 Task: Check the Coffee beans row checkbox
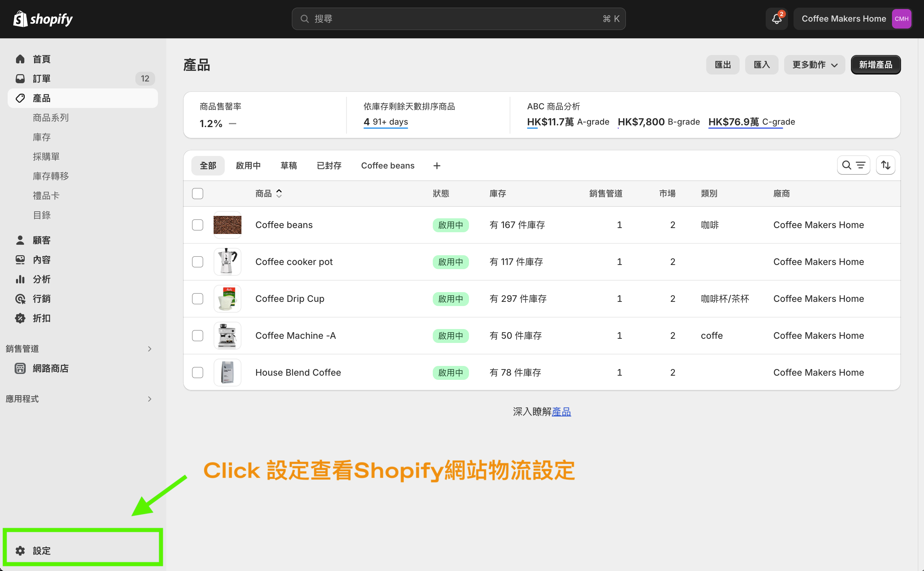click(198, 225)
